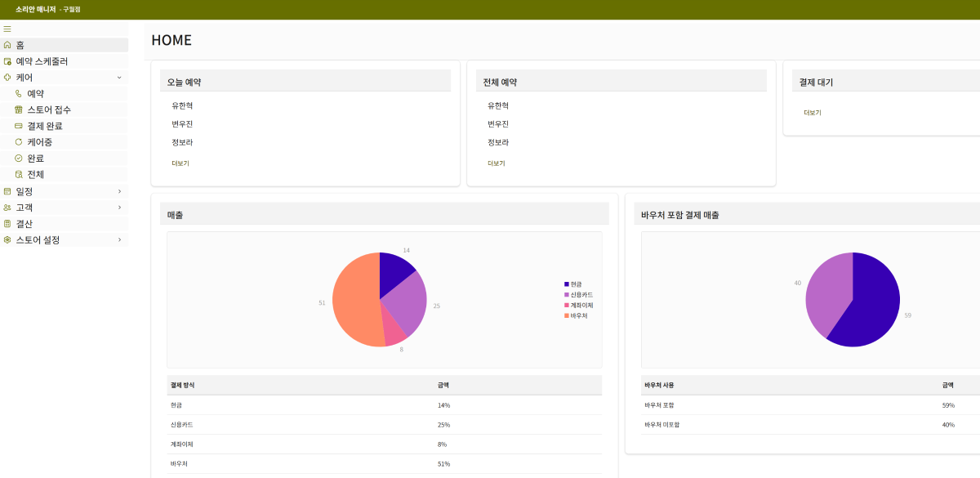
Task: Expand the 고객 menu
Action: (x=119, y=207)
